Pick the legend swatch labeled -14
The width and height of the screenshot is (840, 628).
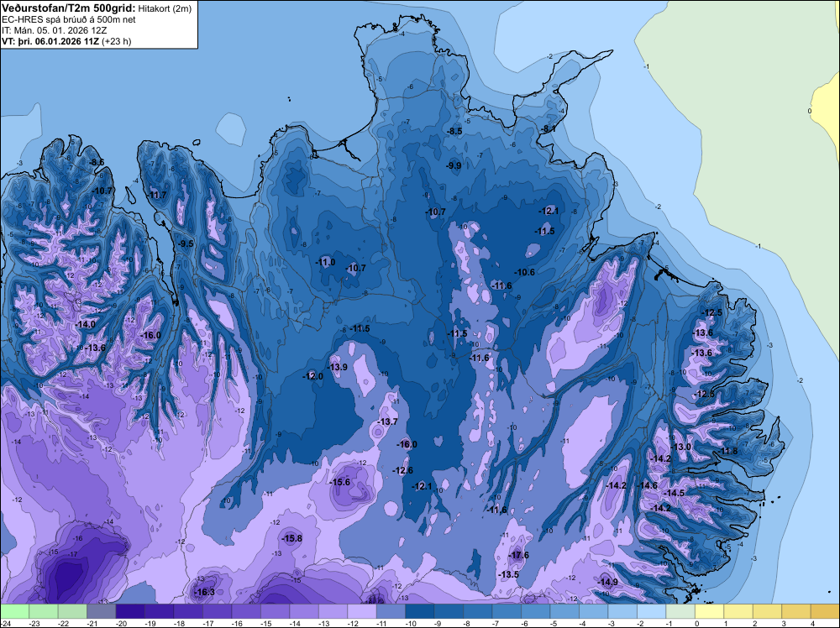coord(304,611)
